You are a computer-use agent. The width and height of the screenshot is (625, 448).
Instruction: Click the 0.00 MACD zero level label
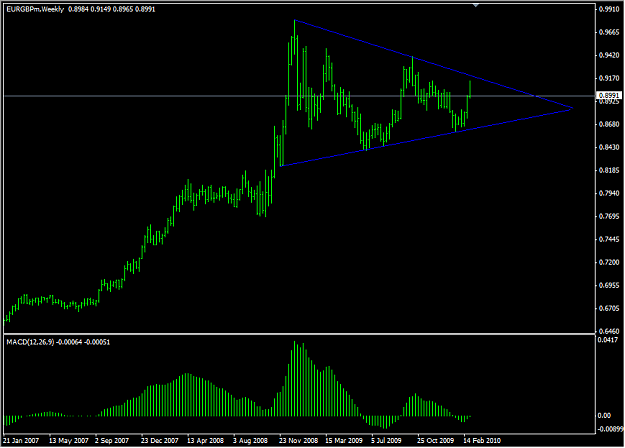(x=604, y=415)
